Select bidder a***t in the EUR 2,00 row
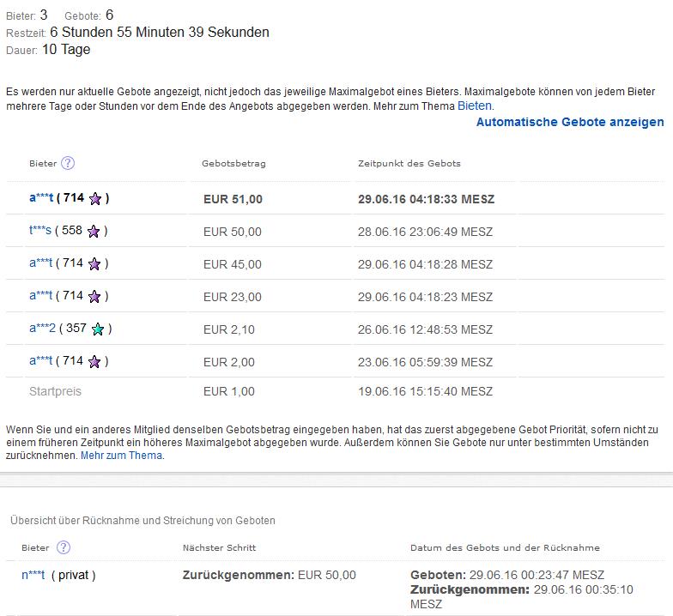The height and width of the screenshot is (616, 673). pyautogui.click(x=41, y=361)
